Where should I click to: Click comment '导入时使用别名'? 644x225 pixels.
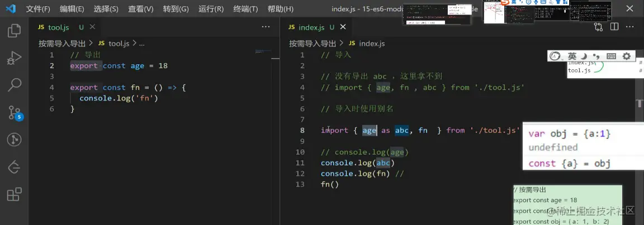click(357, 109)
